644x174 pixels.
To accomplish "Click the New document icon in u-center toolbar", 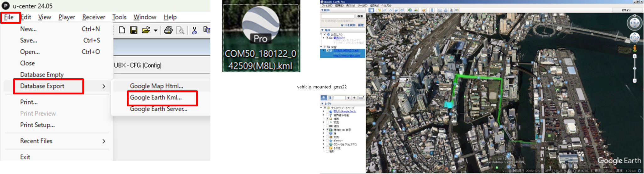I will point(122,30).
